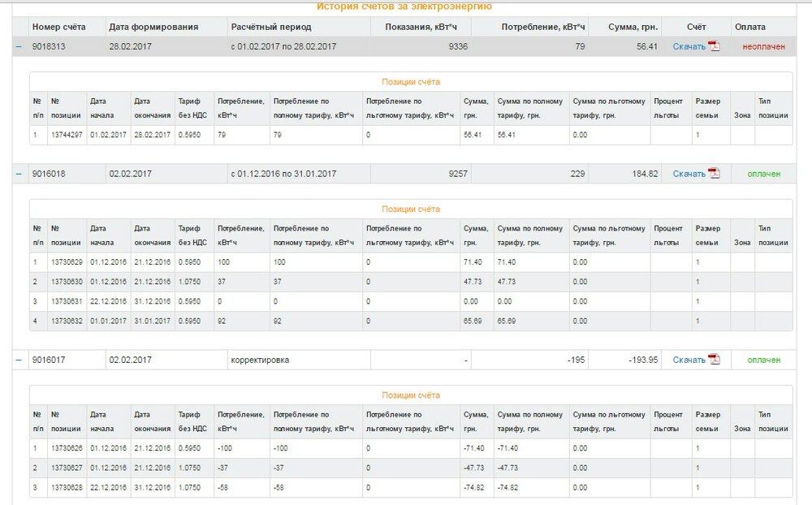812x505 pixels.
Task: Select position number 13730632
Action: (x=67, y=322)
